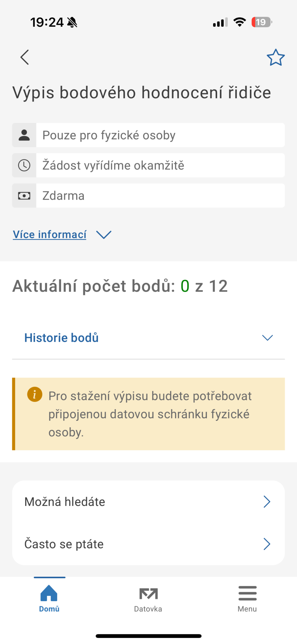Screen dimensions: 297x644
Task: Tap the Historie bodů heading
Action: pyautogui.click(x=62, y=338)
